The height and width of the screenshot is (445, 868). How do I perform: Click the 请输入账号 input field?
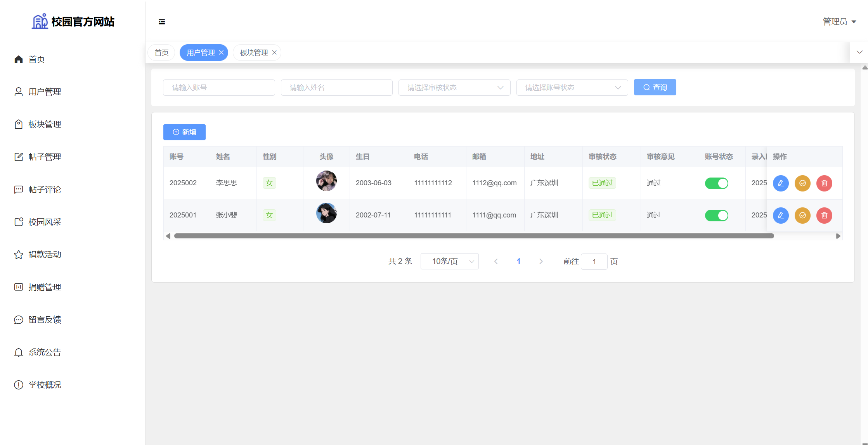(219, 88)
